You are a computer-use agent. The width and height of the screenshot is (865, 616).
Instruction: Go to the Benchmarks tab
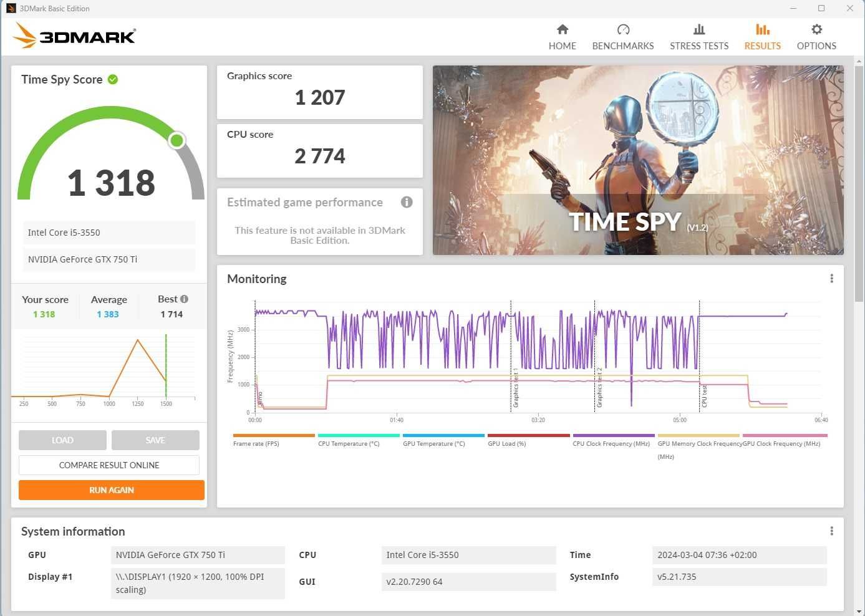(623, 37)
